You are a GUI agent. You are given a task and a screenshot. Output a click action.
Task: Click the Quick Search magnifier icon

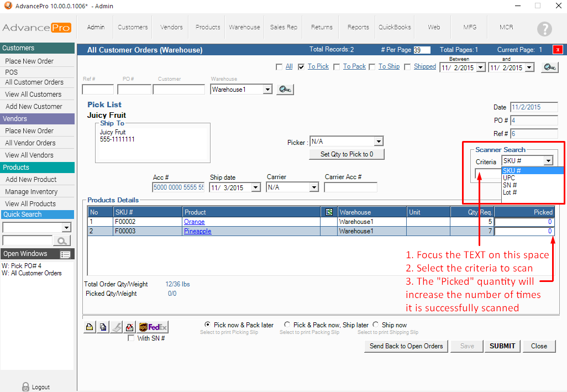point(62,241)
